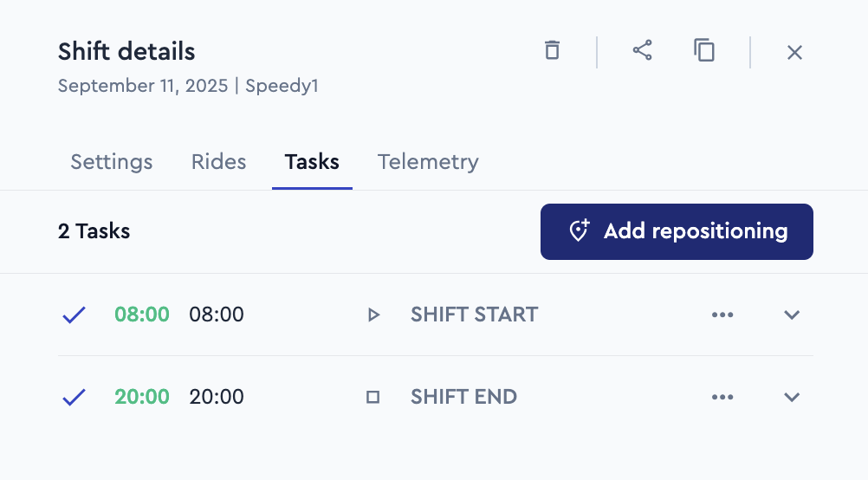Click the SHIFT START task label

coord(474,315)
